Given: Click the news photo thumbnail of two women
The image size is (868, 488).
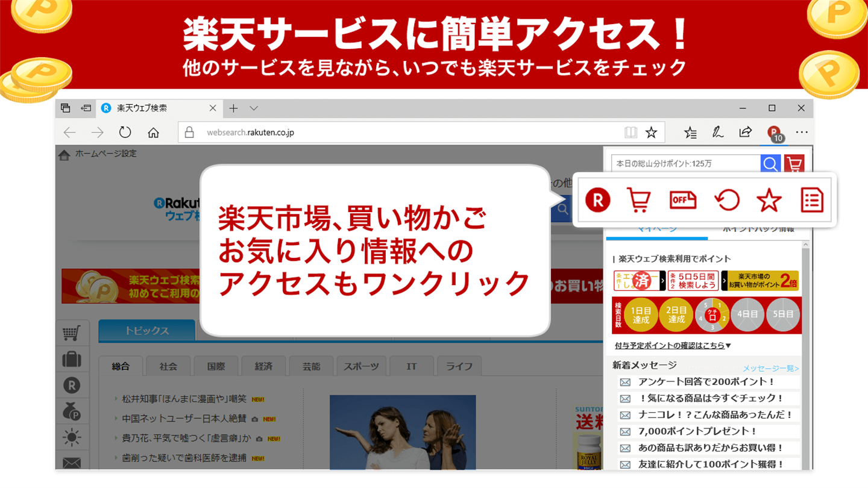Looking at the screenshot, I should coord(403,432).
